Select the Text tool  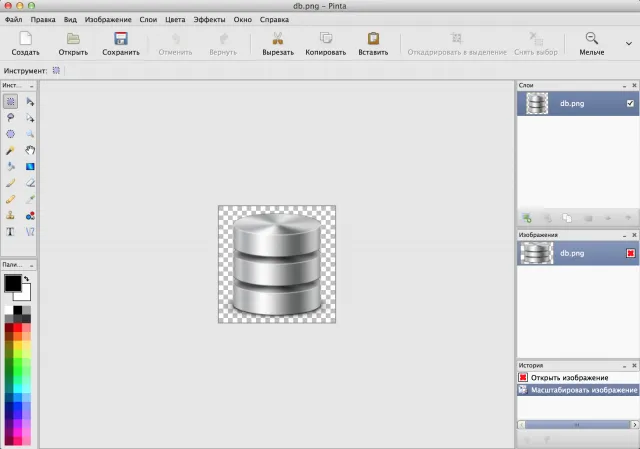click(x=10, y=232)
